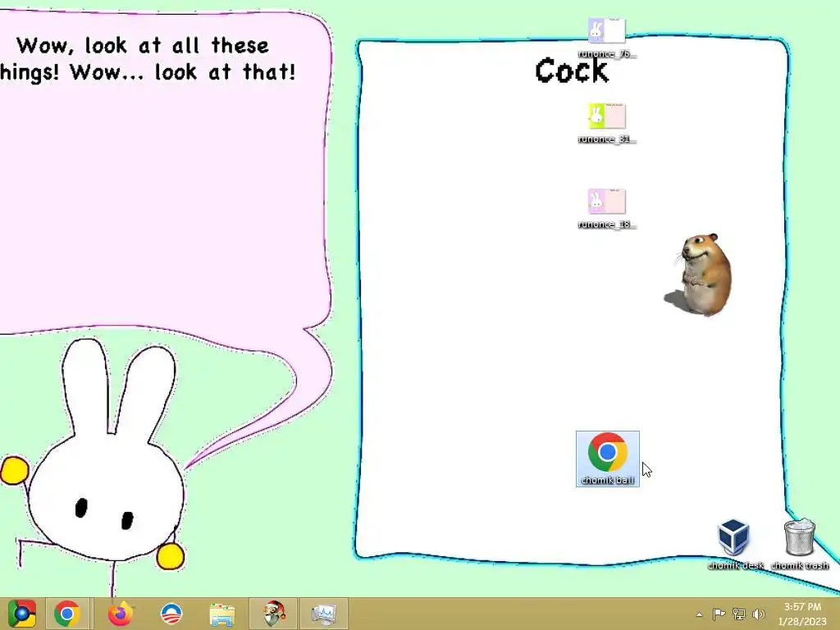The width and height of the screenshot is (840, 630).
Task: Select the chomik ball Chrome desktop icon
Action: click(608, 459)
